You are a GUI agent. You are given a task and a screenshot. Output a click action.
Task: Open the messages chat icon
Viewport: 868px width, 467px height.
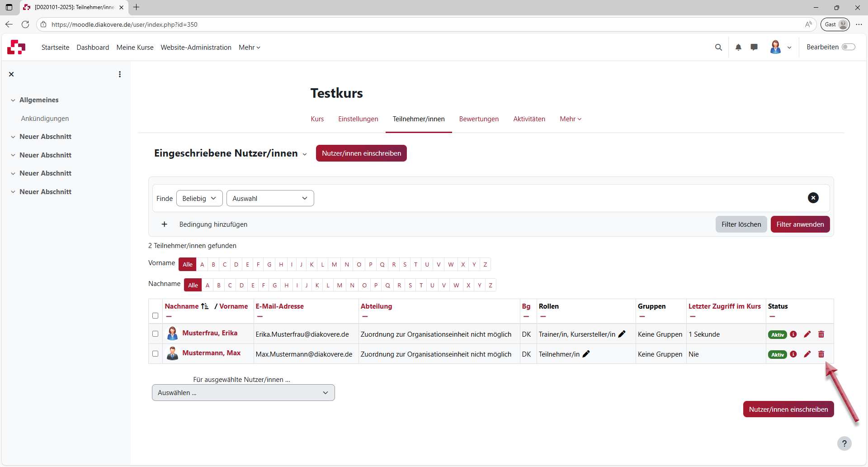[x=754, y=47]
